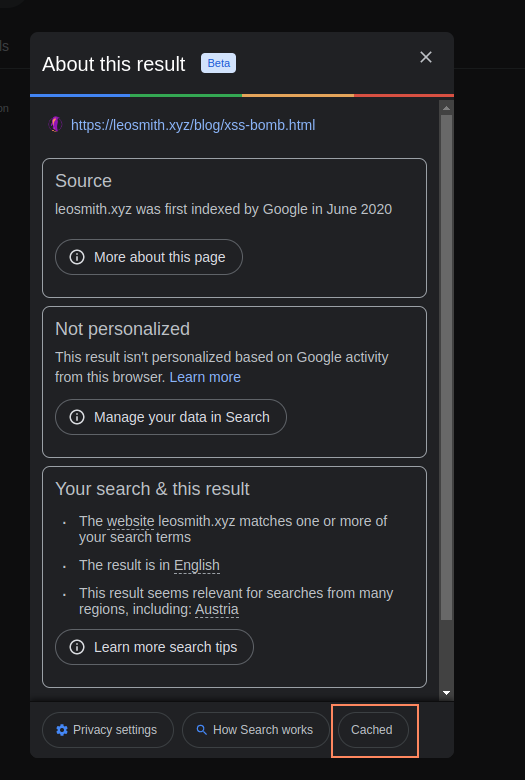Click the underlined Austria term
The height and width of the screenshot is (780, 525).
point(216,609)
